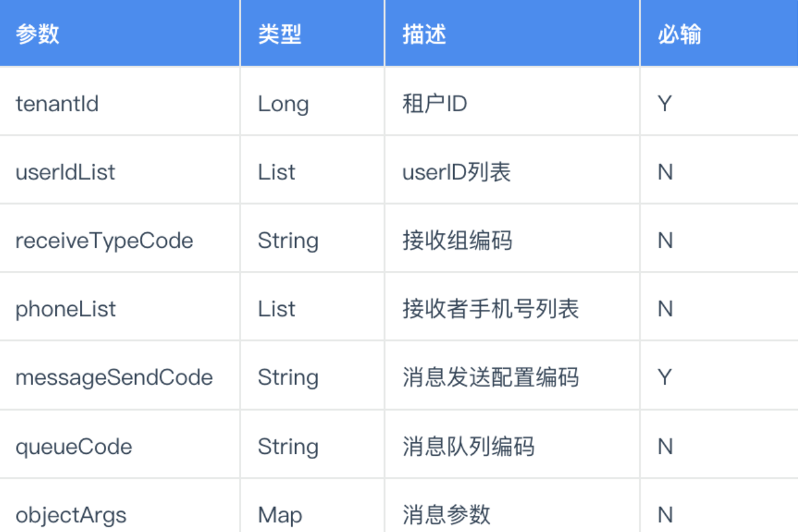The width and height of the screenshot is (805, 532).
Task: Click the objectArgs parameter cell
Action: (x=71, y=515)
